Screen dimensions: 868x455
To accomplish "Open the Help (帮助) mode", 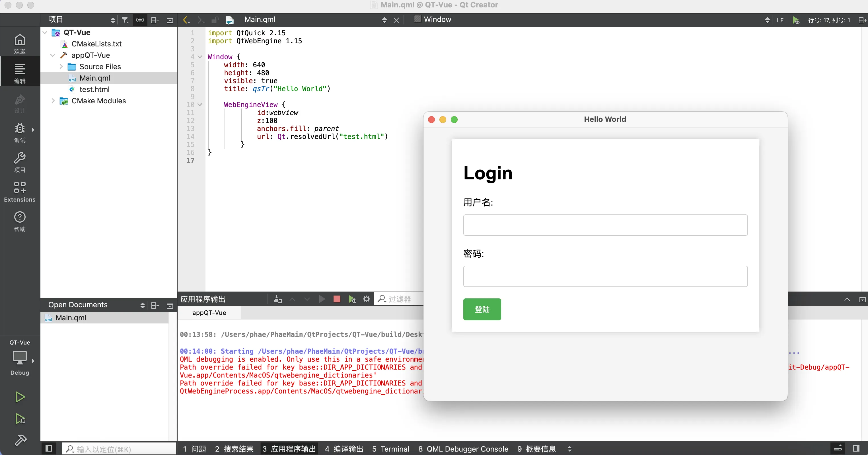I will [20, 222].
